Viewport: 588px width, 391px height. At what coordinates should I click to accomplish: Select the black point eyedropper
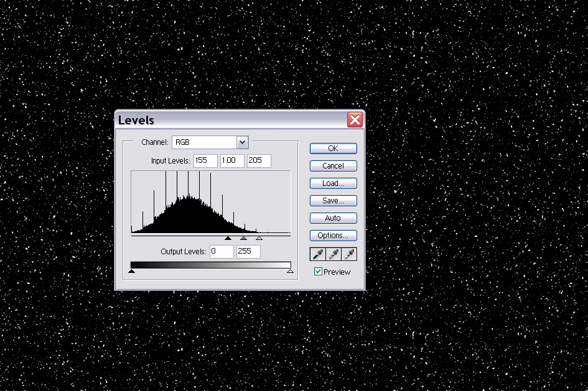point(317,254)
